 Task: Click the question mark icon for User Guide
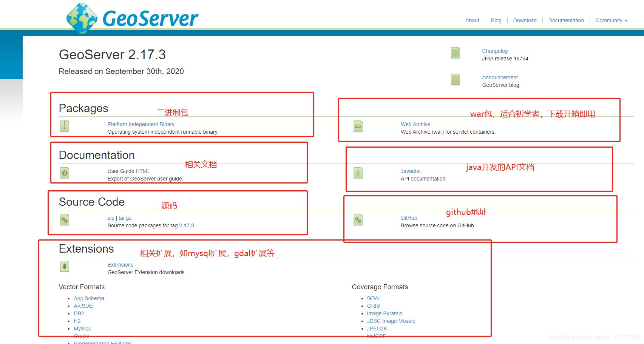[x=64, y=173]
